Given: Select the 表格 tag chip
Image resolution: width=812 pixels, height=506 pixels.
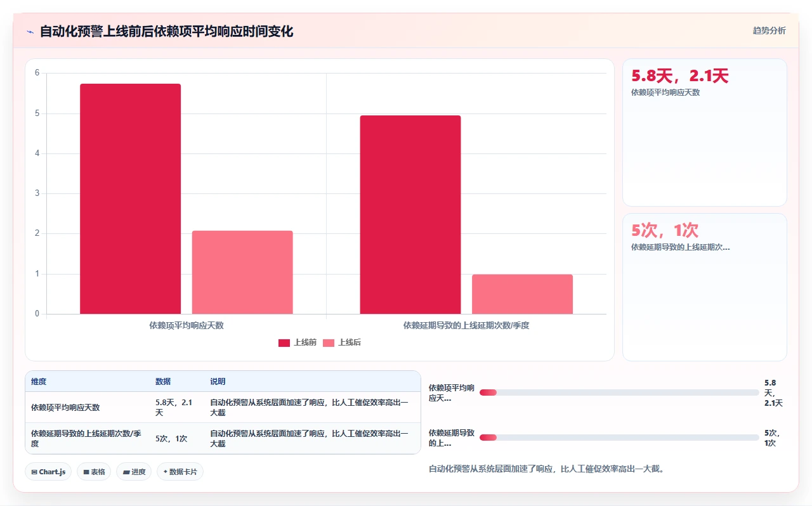Looking at the screenshot, I should click(94, 472).
